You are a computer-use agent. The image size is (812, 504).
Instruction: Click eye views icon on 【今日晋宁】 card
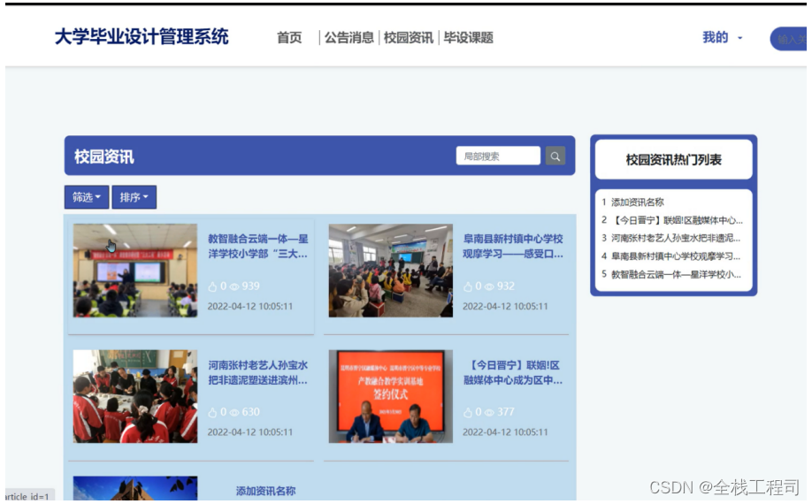click(489, 412)
